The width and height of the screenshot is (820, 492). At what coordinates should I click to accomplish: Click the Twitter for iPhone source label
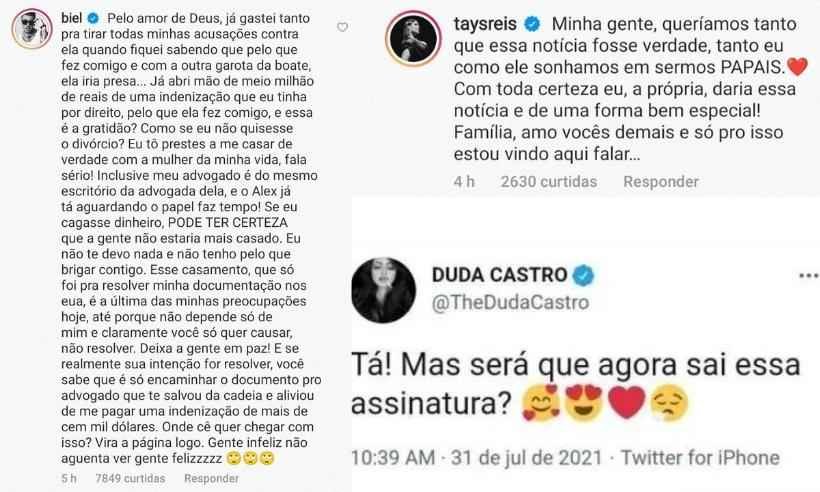point(700,458)
